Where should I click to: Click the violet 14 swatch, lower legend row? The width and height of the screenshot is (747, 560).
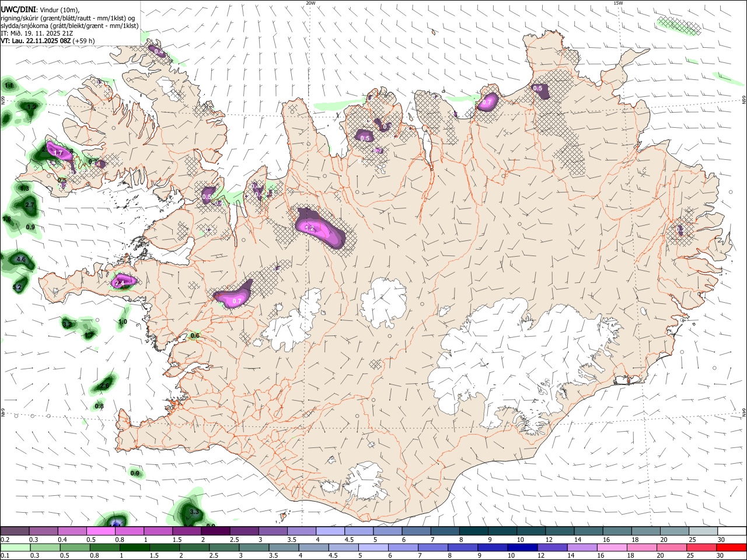pyautogui.click(x=582, y=547)
